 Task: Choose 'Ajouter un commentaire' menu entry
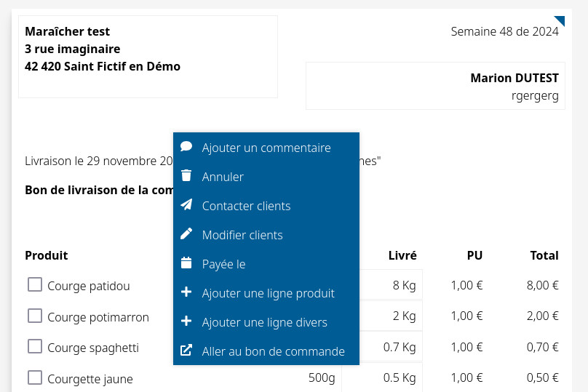[x=266, y=148]
